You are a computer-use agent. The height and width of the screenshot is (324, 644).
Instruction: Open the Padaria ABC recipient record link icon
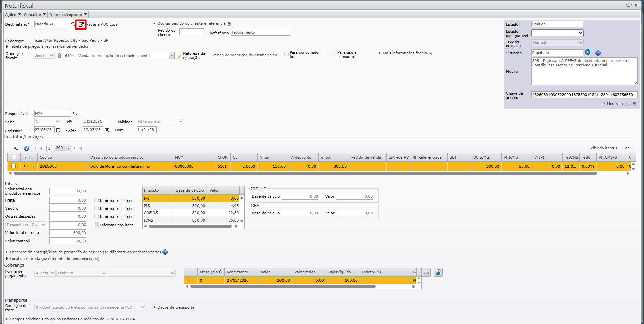click(x=81, y=24)
